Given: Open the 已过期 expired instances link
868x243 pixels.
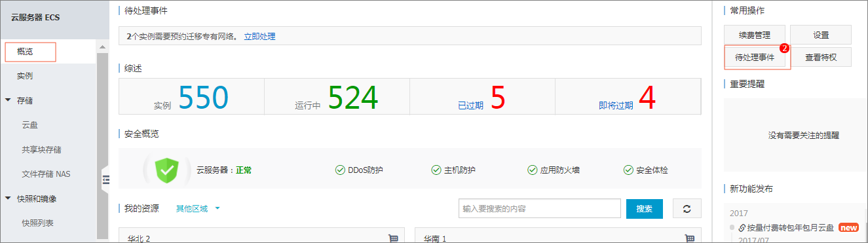Looking at the screenshot, I should click(x=470, y=105).
